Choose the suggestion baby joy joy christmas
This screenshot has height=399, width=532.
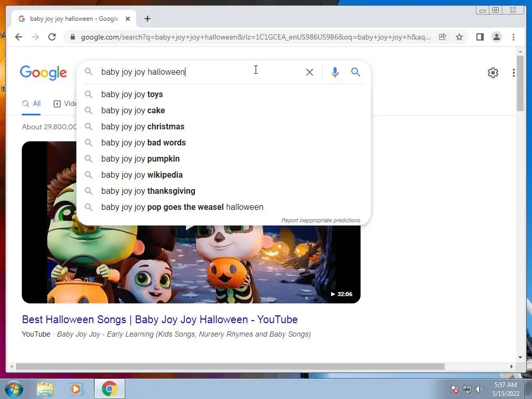click(x=224, y=127)
